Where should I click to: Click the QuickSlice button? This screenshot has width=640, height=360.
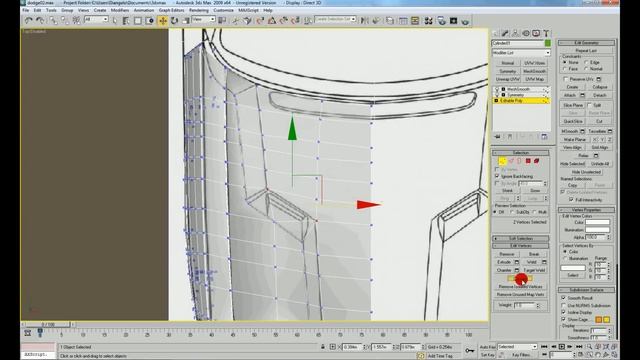(573, 121)
